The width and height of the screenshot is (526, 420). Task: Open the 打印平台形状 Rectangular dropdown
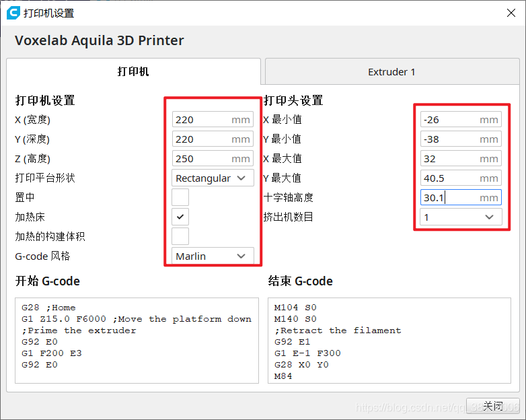point(213,178)
